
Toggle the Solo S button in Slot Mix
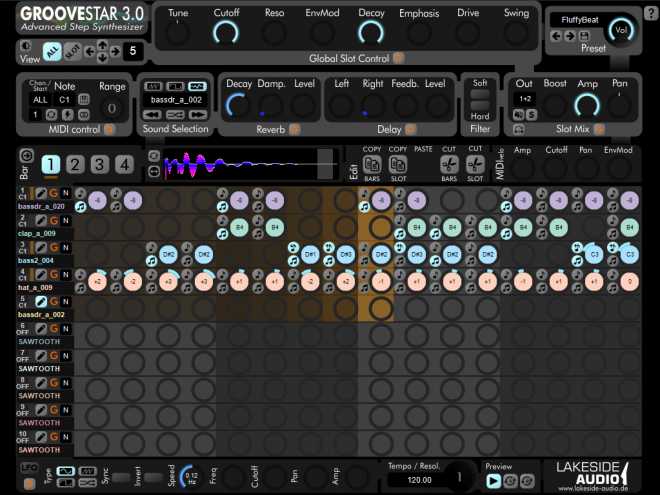(x=532, y=114)
